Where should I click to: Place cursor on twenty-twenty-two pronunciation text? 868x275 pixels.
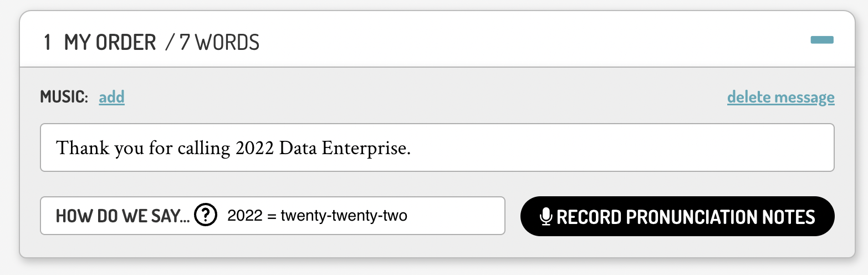coord(344,216)
